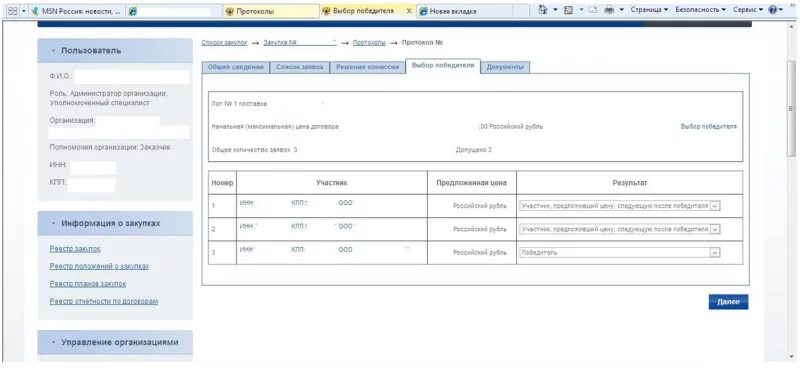
Task: Click the Номер column header
Action: (222, 183)
